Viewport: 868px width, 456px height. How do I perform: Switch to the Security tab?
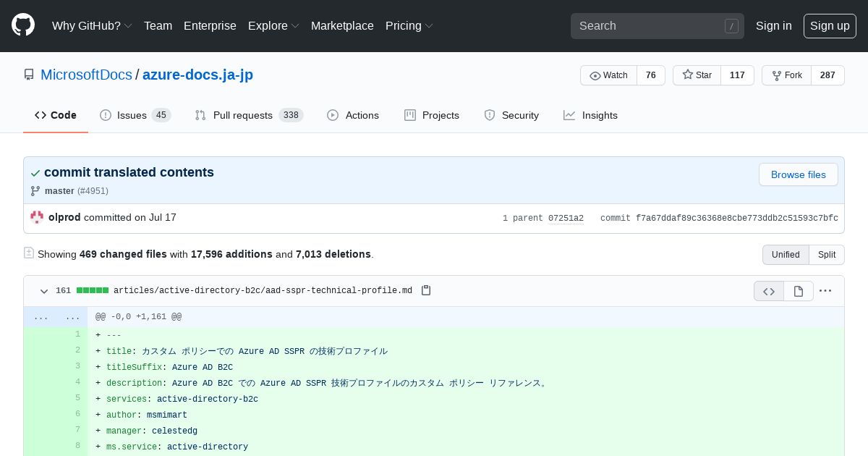(511, 115)
